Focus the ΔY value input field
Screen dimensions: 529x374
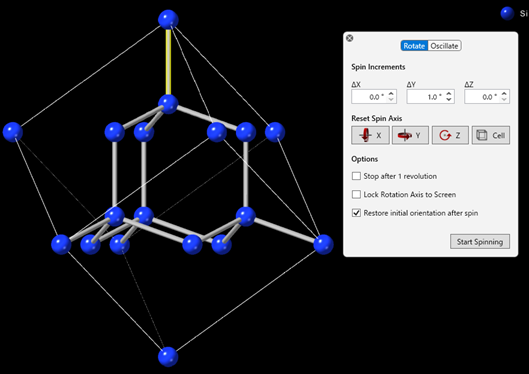(426, 97)
